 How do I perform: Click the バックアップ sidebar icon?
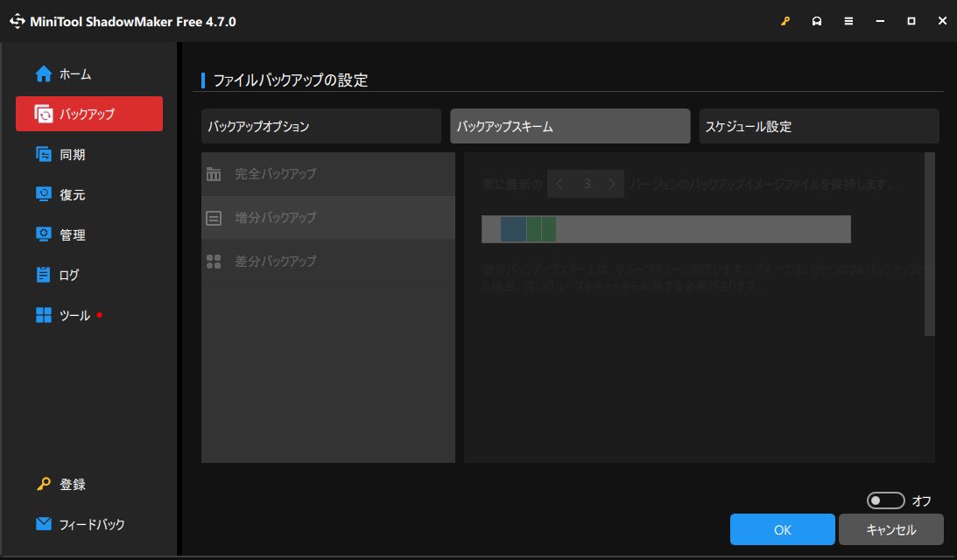coord(43,114)
